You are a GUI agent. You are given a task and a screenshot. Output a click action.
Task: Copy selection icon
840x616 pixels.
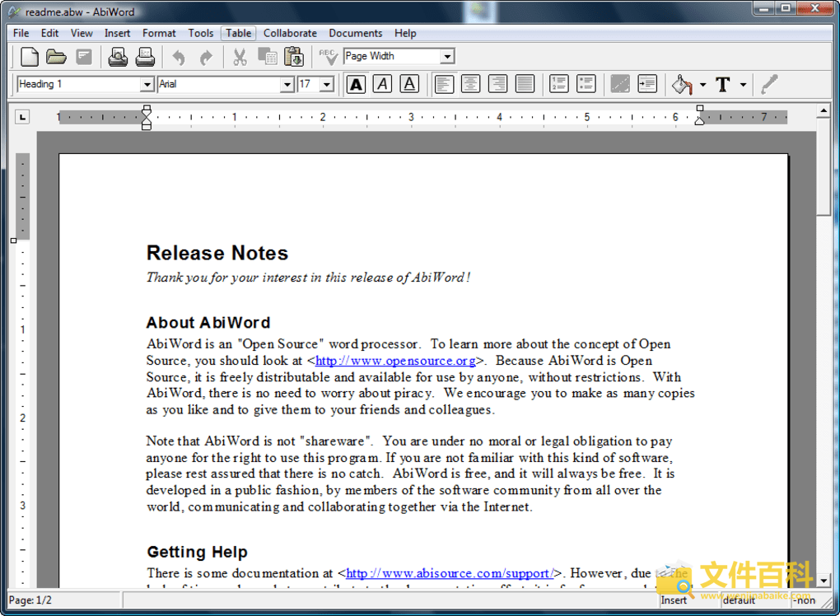[267, 57]
